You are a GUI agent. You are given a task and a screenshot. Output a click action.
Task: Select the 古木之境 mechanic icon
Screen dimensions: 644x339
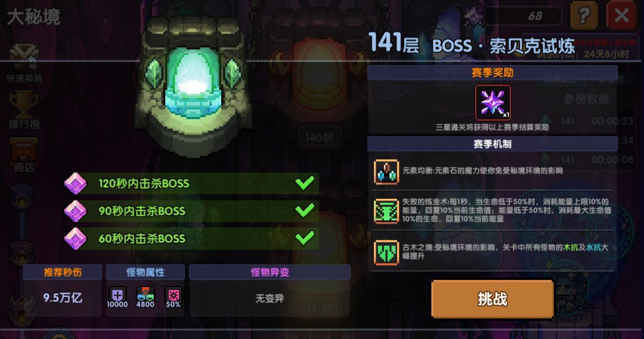point(386,252)
